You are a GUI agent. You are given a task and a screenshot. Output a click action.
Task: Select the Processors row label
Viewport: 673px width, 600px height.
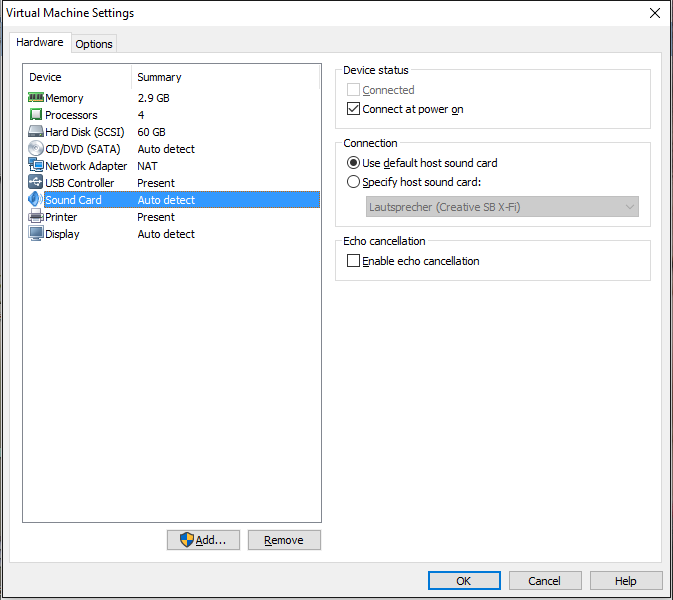coord(71,115)
